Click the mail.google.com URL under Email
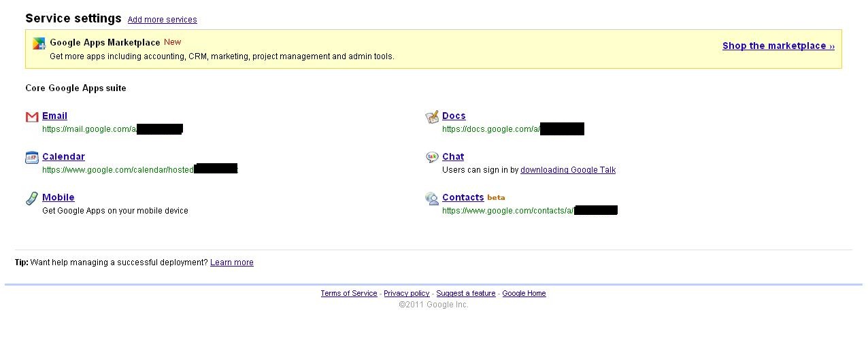 [90, 129]
